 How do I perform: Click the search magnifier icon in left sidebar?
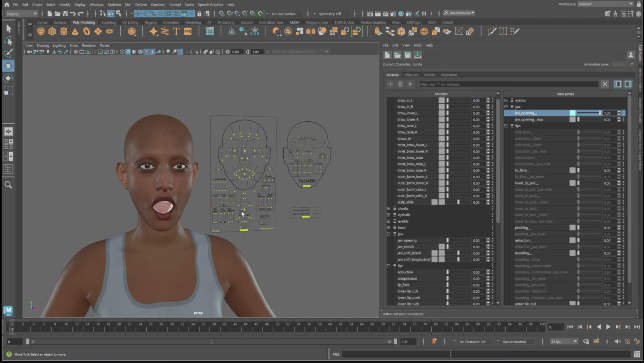point(8,185)
